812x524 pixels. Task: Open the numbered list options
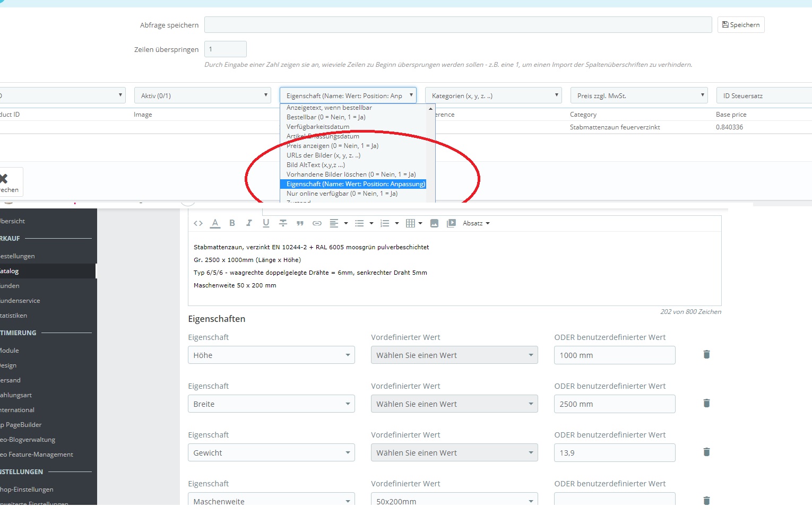pyautogui.click(x=390, y=223)
